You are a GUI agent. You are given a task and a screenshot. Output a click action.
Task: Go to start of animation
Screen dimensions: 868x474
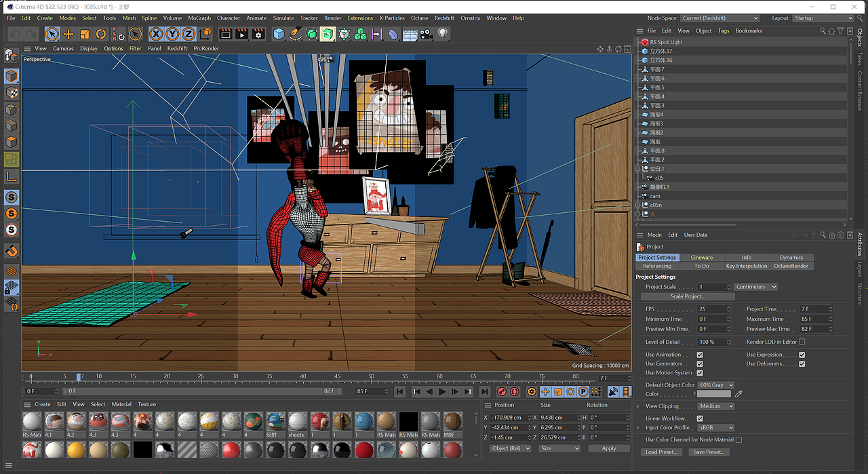pyautogui.click(x=400, y=391)
